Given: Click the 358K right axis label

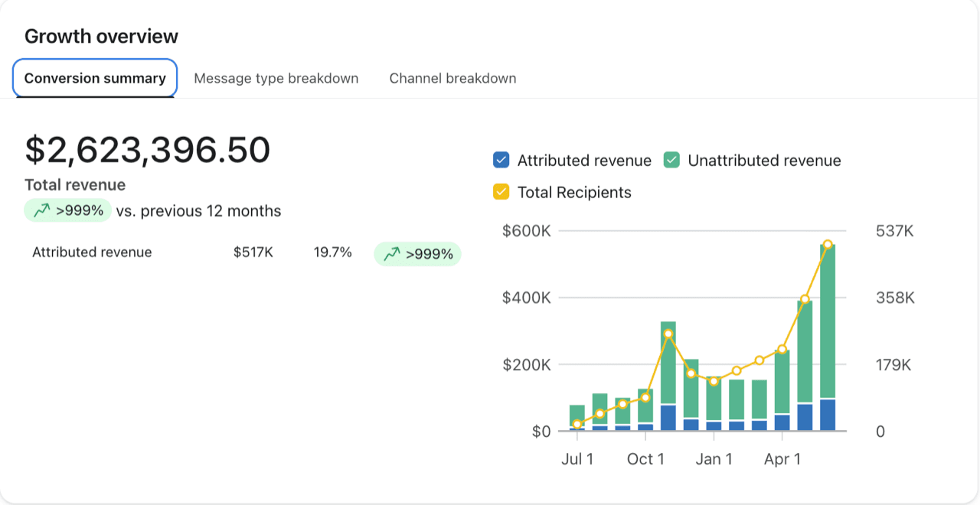Looking at the screenshot, I should pos(895,298).
